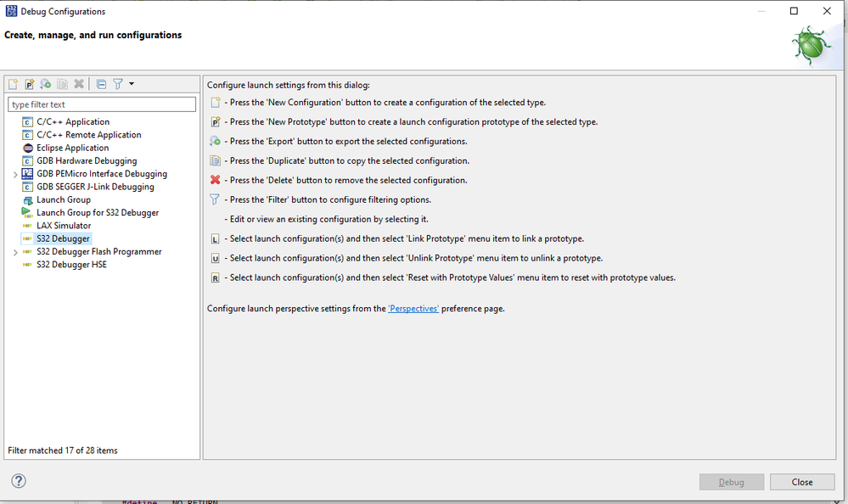Select S32 Debugger HSE entry

[71, 265]
